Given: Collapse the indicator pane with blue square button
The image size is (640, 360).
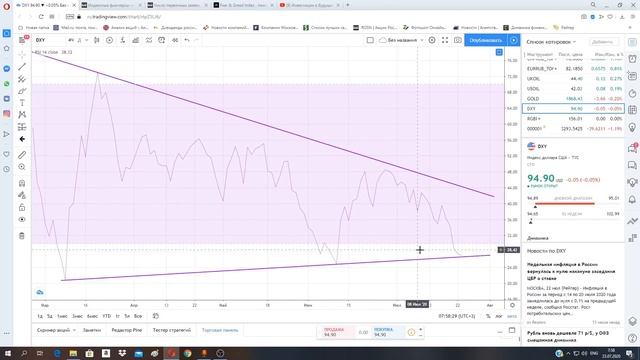Looking at the screenshot, I should point(499,52).
